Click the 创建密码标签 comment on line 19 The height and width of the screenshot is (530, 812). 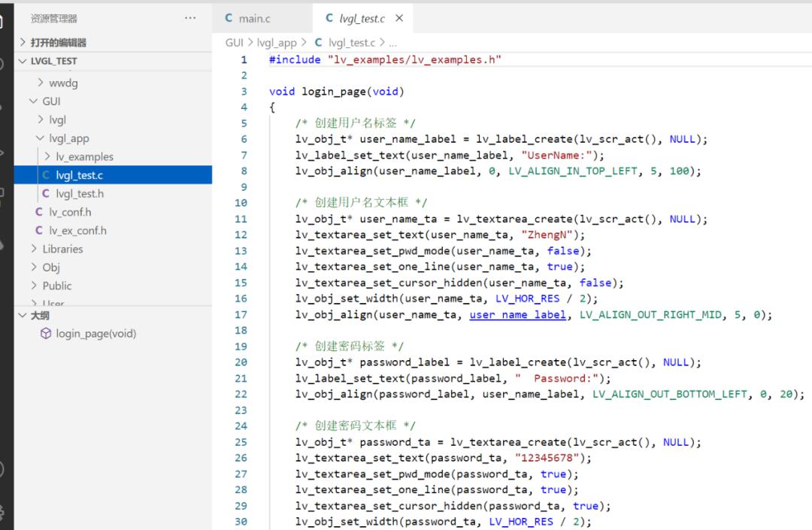coord(350,347)
